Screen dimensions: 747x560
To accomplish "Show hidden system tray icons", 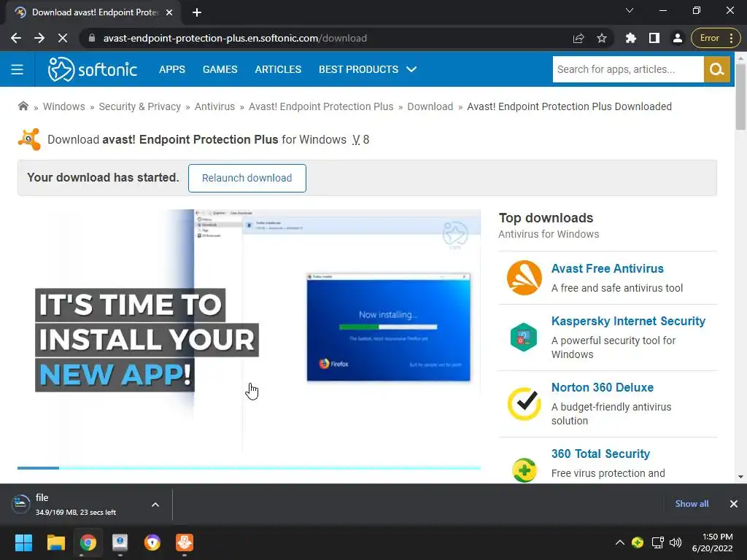I will coord(620,542).
